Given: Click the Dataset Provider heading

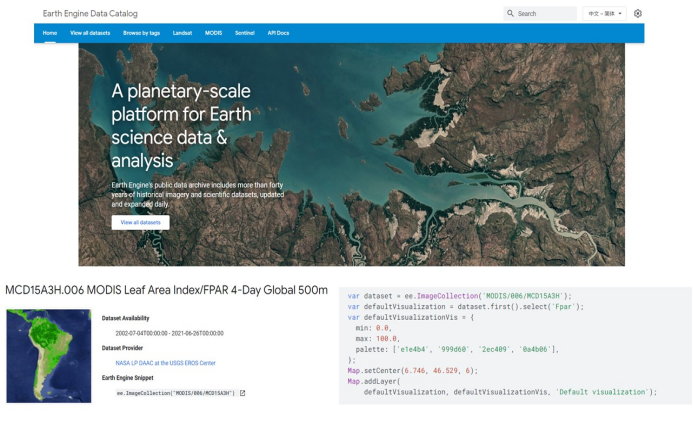Looking at the screenshot, I should [122, 348].
